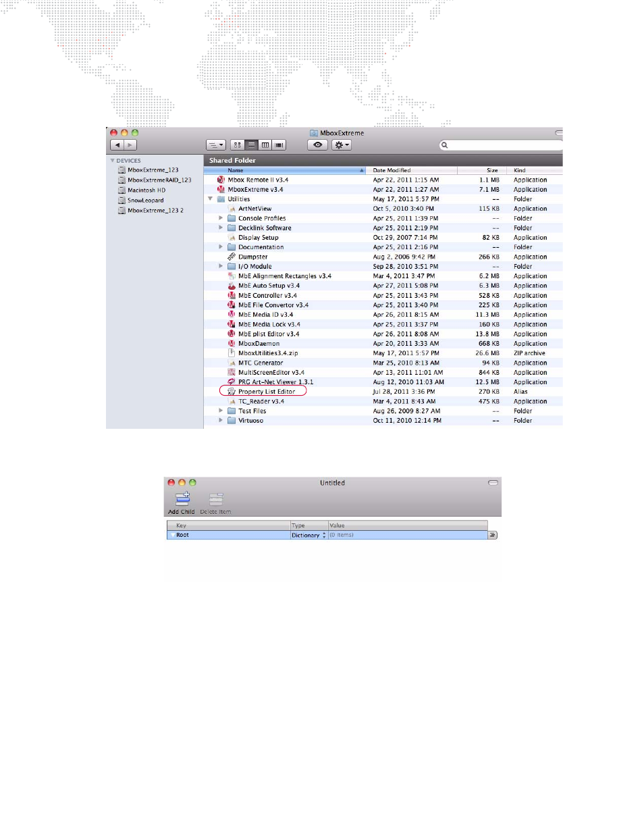644x834 pixels.
Task: Click the Root row's end button
Action: click(x=493, y=535)
